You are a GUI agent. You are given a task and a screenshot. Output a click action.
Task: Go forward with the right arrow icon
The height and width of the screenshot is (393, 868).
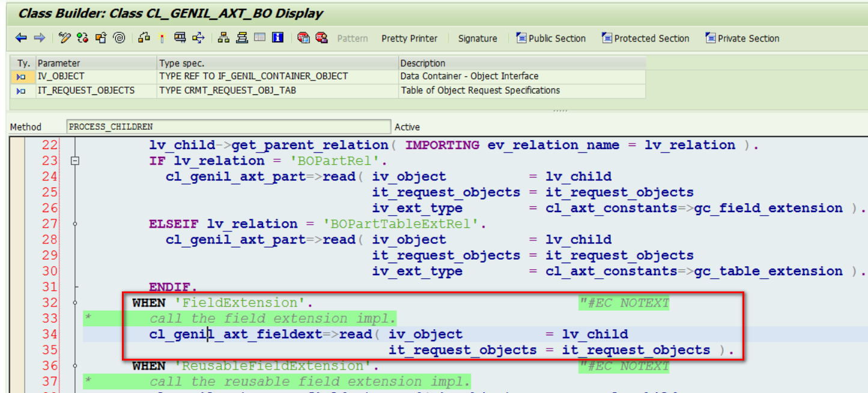[x=39, y=38]
